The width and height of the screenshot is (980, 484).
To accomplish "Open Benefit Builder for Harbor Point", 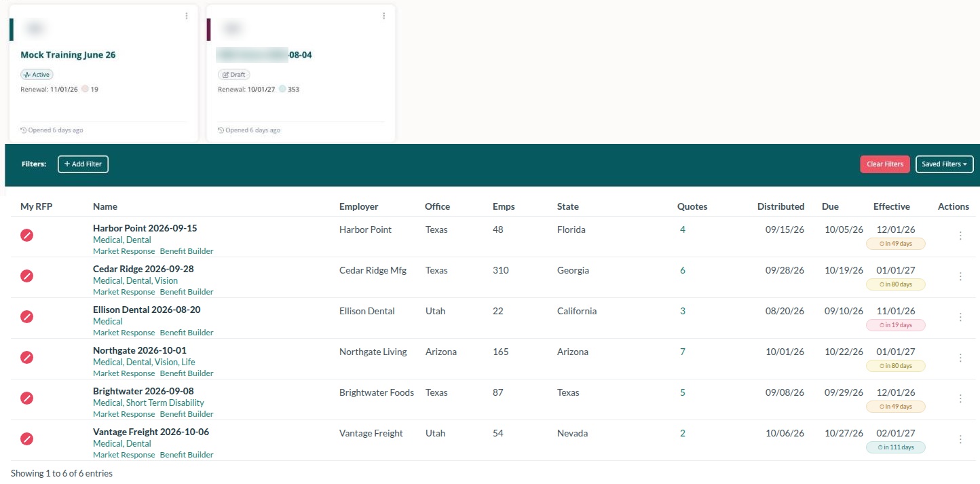I will coord(187,251).
